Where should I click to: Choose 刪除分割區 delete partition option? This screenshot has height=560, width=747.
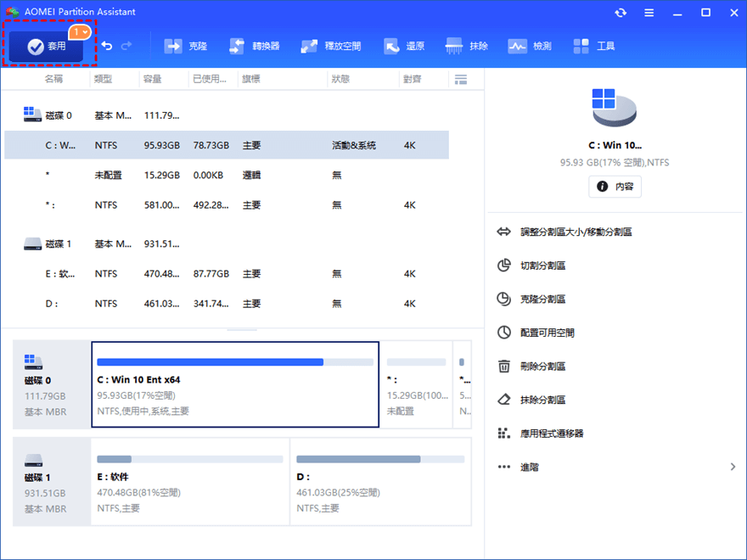pos(542,367)
